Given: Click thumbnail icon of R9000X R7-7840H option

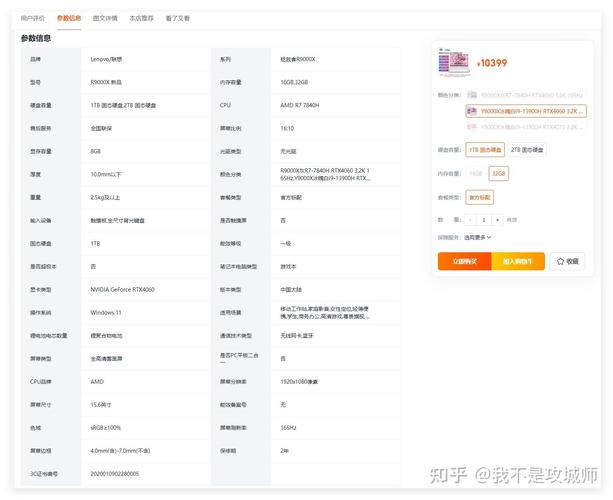Looking at the screenshot, I should [x=471, y=97].
